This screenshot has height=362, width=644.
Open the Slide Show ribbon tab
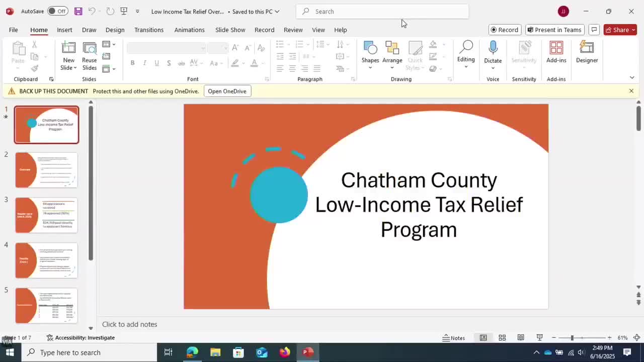coord(230,30)
